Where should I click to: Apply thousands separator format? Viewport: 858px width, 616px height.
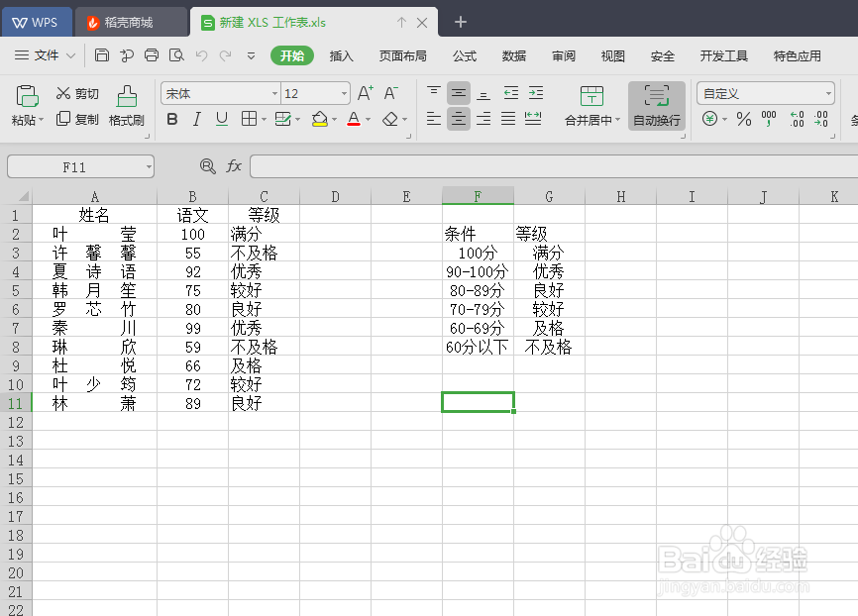pyautogui.click(x=769, y=119)
